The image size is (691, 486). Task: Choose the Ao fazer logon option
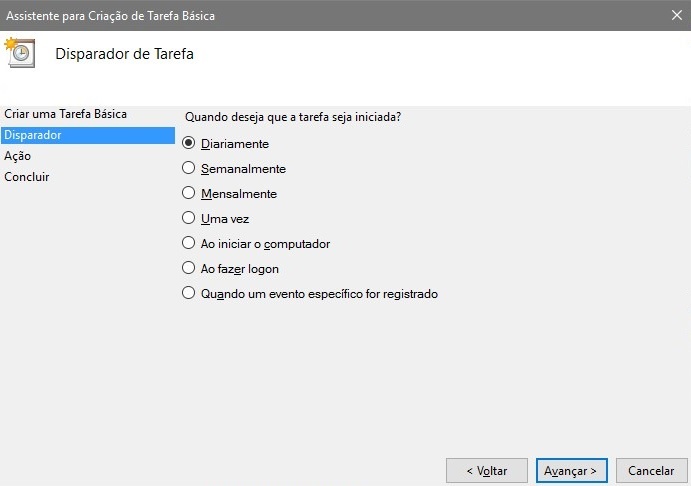(189, 268)
